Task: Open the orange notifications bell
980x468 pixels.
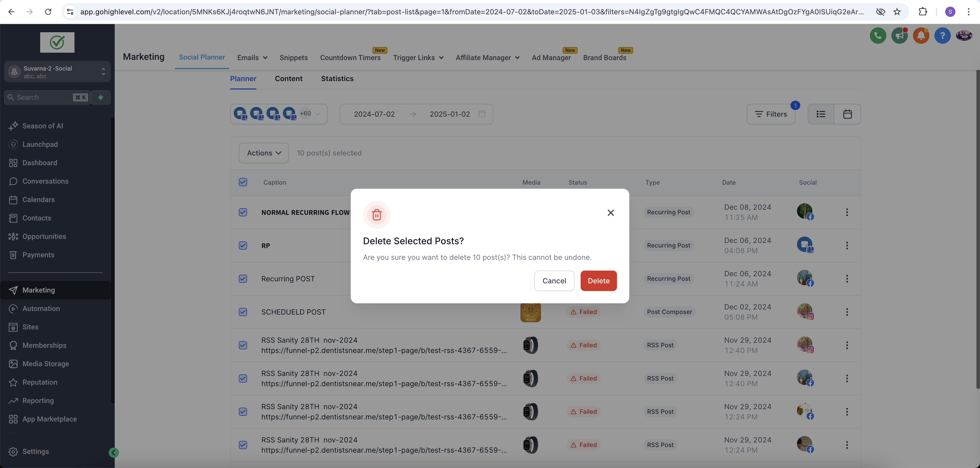Action: [921, 36]
